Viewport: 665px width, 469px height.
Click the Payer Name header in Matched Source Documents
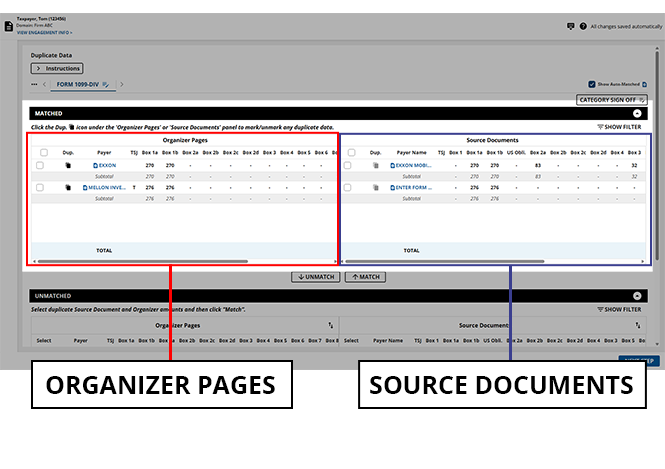point(411,153)
